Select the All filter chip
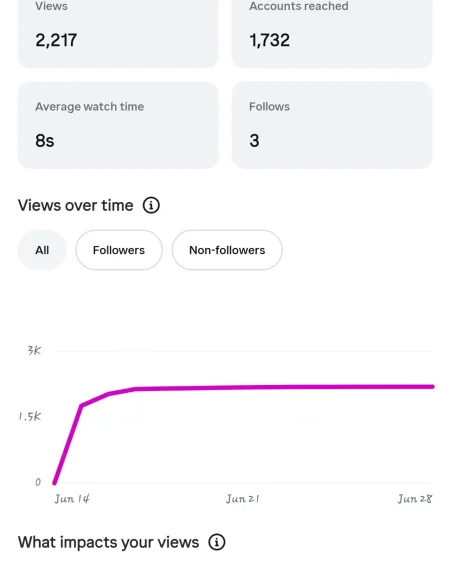This screenshot has width=450, height=562. pyautogui.click(x=42, y=250)
